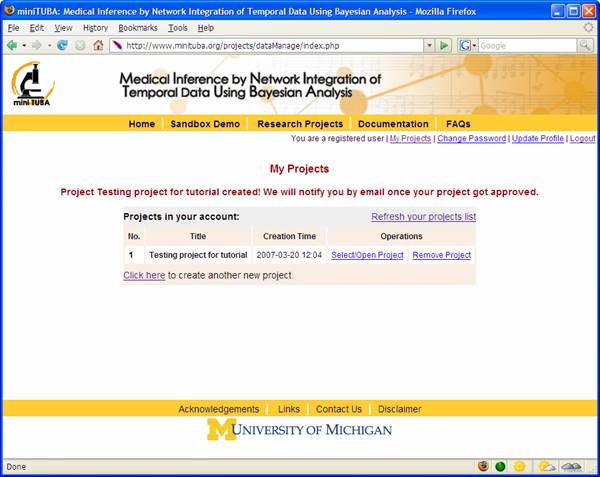
Task: Open the Documentation navigation tab
Action: (393, 124)
